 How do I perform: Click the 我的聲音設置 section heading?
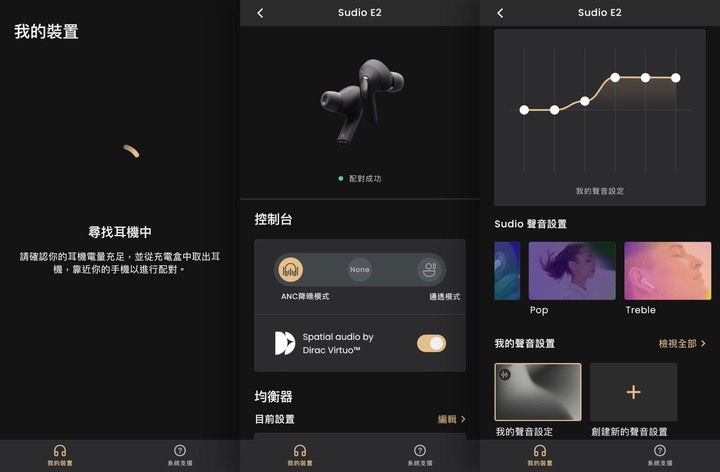(524, 343)
